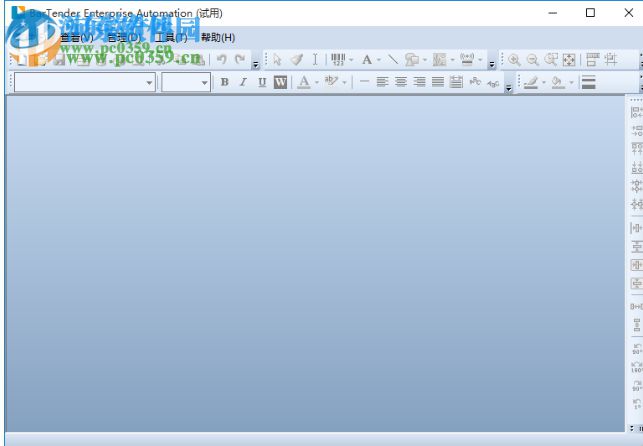Click the crop marks layout icon
This screenshot has height=446, width=643.
point(611,60)
